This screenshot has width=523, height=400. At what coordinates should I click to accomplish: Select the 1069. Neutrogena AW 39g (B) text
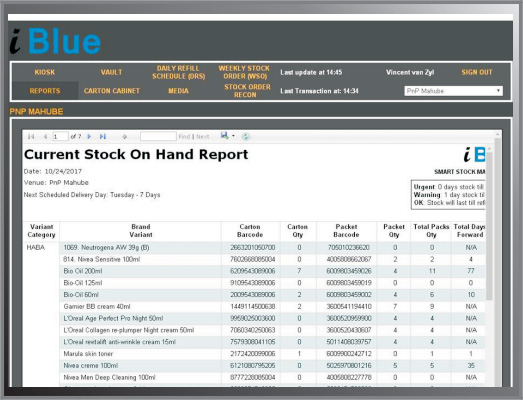pyautogui.click(x=106, y=248)
